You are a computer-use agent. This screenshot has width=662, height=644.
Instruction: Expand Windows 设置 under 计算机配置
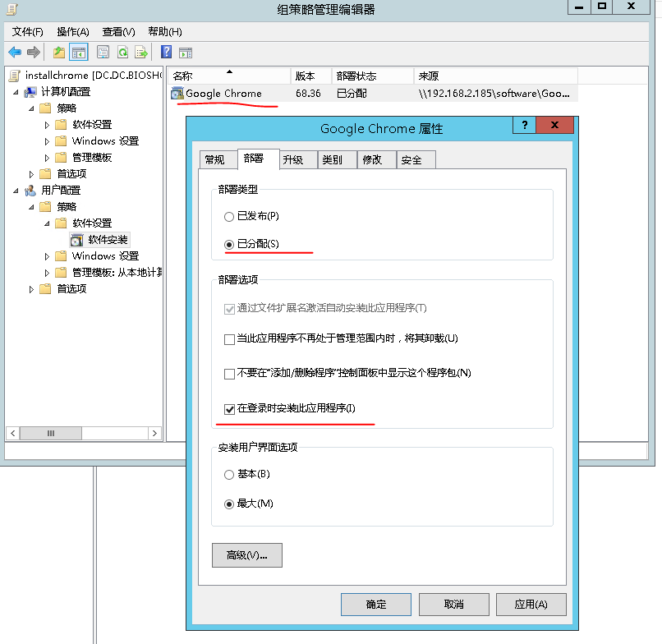(x=48, y=141)
